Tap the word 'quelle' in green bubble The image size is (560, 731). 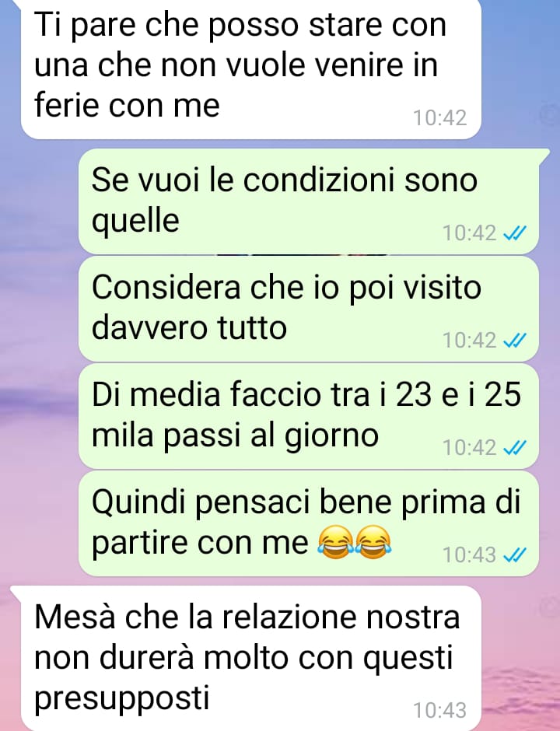pos(135,221)
